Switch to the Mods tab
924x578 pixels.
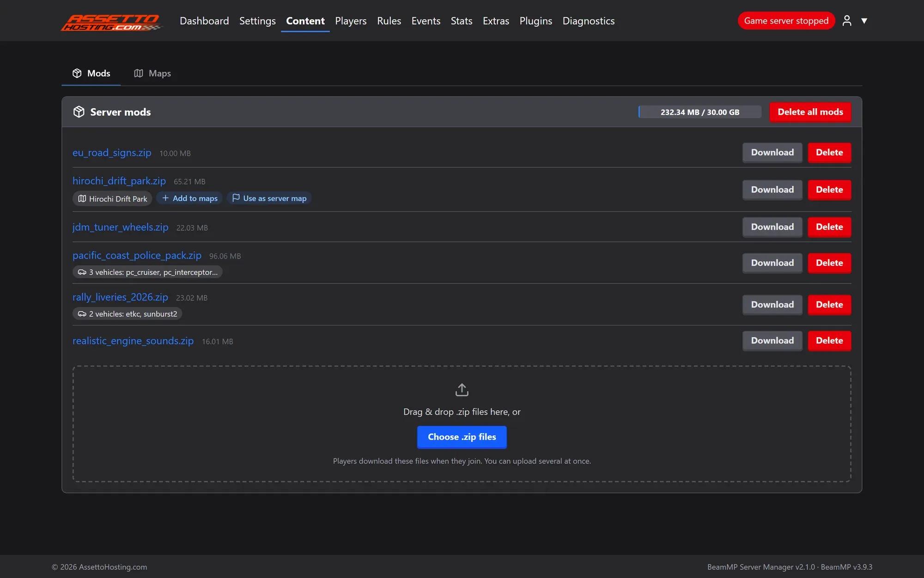tap(91, 73)
